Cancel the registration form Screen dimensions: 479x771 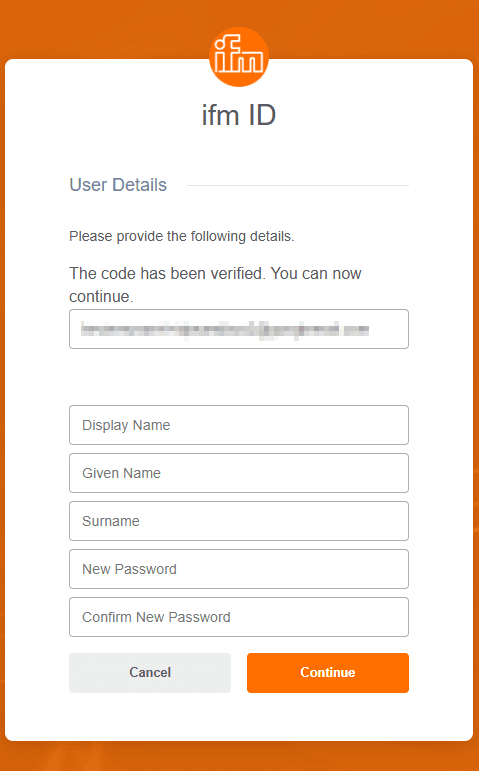150,673
